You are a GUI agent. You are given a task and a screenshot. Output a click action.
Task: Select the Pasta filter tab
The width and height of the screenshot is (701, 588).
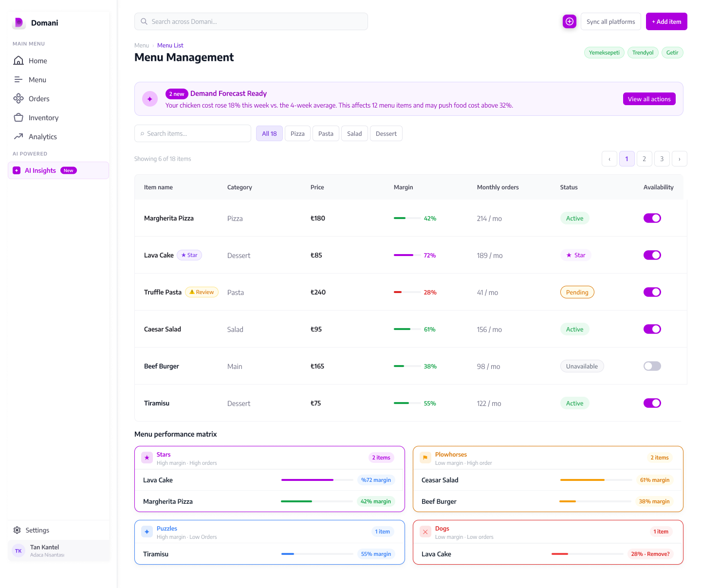point(326,133)
